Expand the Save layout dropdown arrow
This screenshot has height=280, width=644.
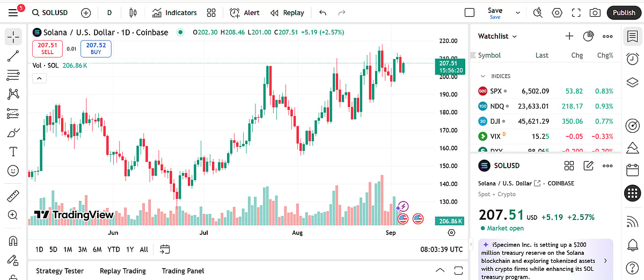(x=518, y=12)
